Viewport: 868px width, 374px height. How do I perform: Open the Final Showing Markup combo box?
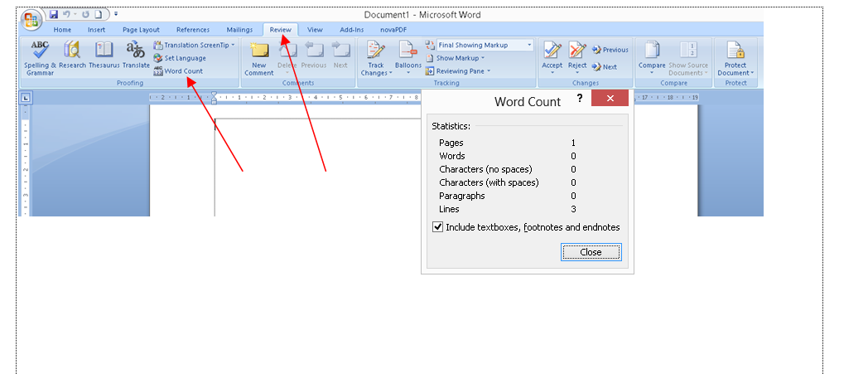click(x=485, y=46)
